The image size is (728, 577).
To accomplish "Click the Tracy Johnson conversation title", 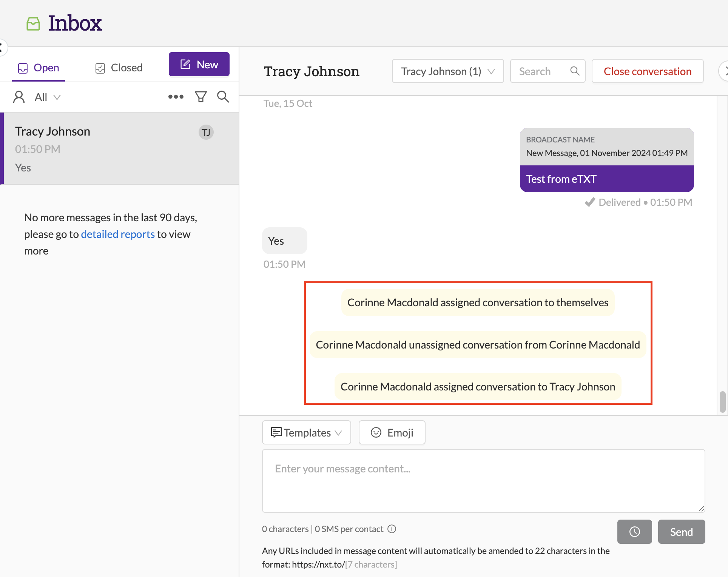I will [x=312, y=71].
